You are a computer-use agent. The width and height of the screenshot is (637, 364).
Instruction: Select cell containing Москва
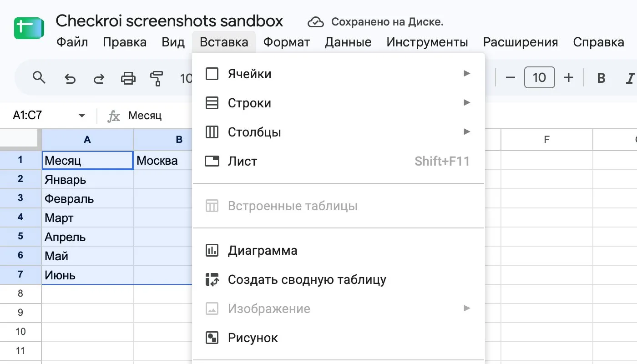point(163,160)
